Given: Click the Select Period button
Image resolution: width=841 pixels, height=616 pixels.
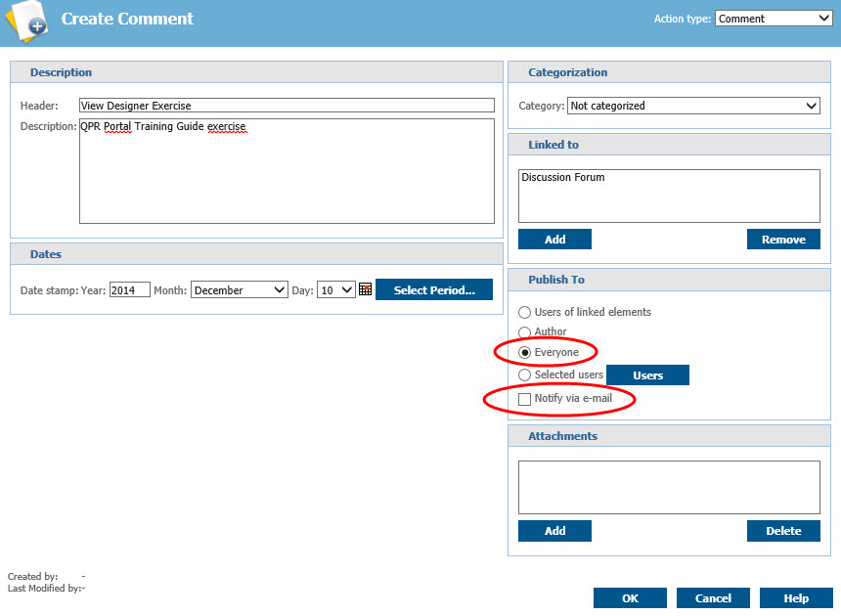Looking at the screenshot, I should coord(434,290).
